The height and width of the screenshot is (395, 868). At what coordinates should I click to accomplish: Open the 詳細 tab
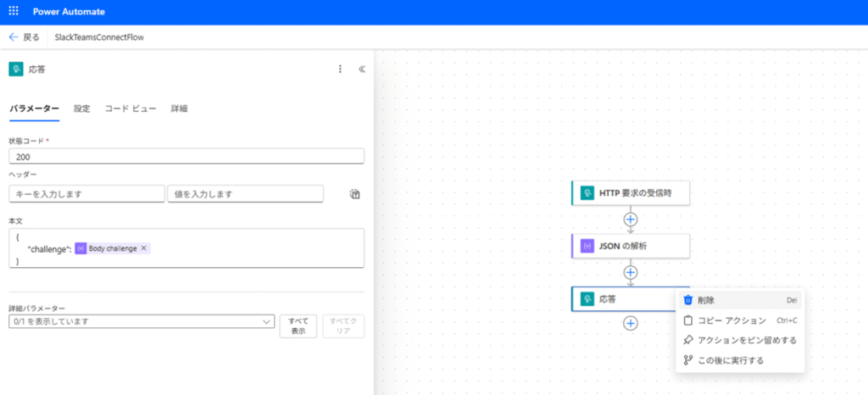[x=179, y=108]
